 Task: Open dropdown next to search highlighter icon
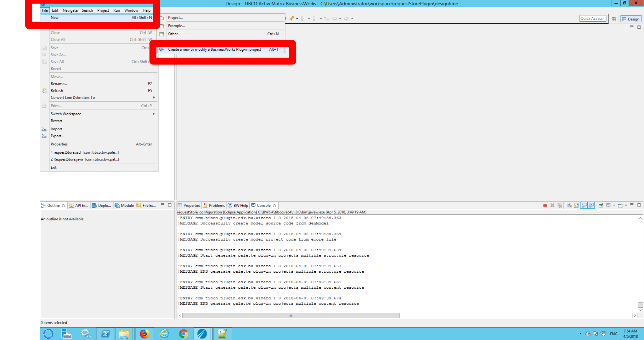[x=297, y=19]
